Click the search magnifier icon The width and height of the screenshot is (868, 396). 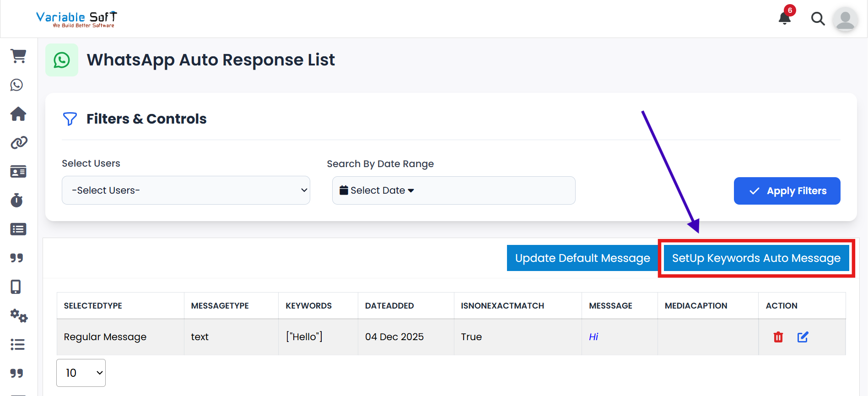[x=818, y=19]
